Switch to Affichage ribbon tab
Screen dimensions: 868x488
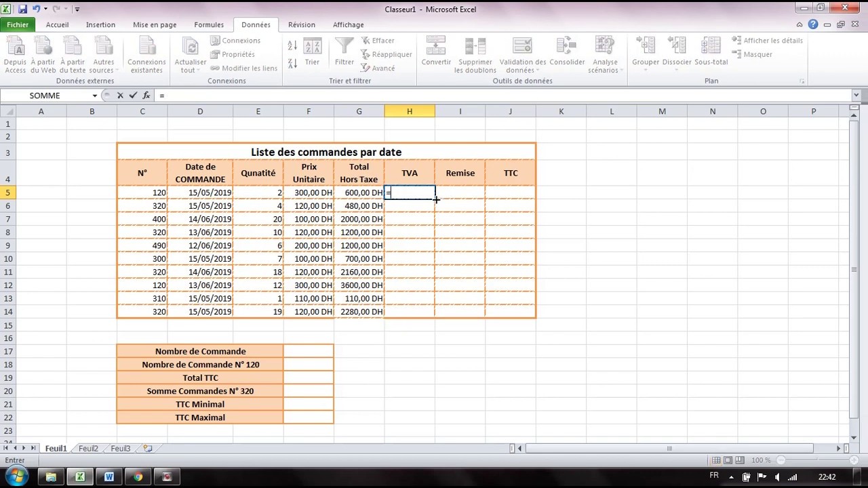348,24
